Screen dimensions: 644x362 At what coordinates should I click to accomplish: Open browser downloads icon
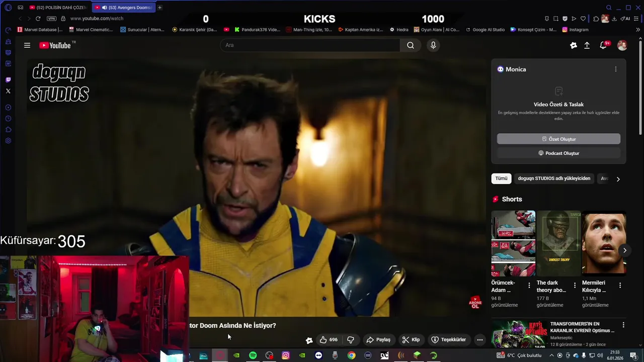coord(614,19)
